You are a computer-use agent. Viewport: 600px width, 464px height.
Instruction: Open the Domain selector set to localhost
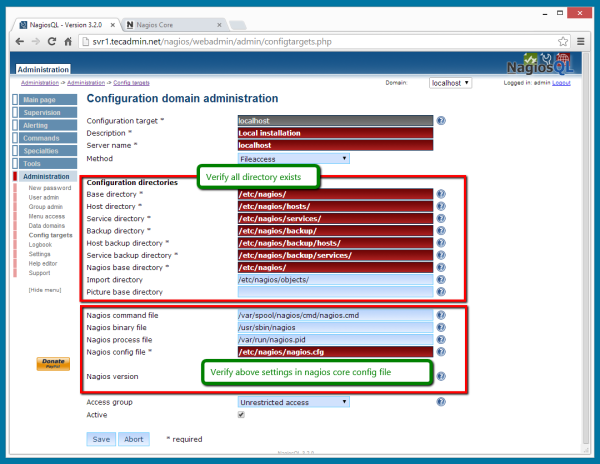point(450,83)
